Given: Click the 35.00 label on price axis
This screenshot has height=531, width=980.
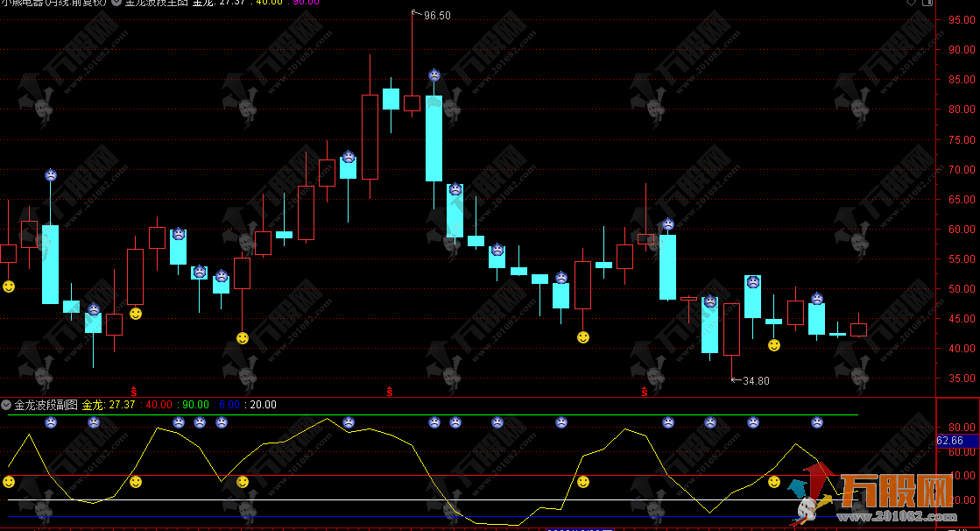Looking at the screenshot, I should pyautogui.click(x=962, y=379).
